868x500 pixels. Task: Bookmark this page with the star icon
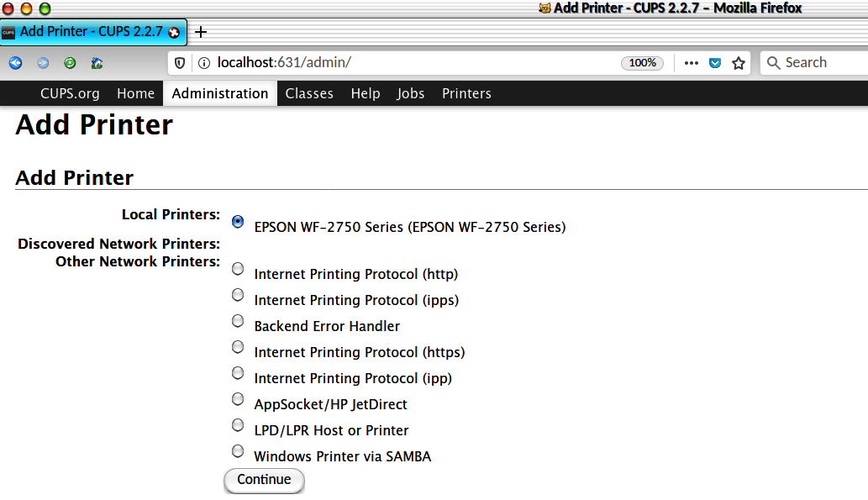coord(739,63)
